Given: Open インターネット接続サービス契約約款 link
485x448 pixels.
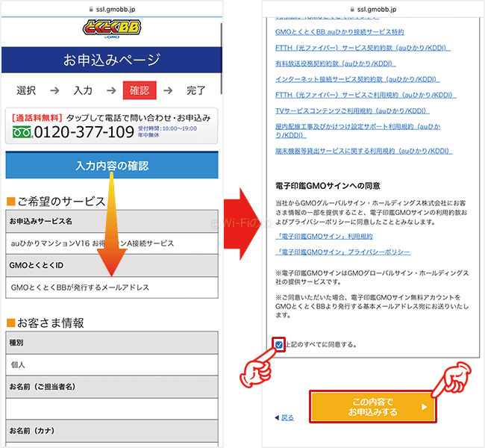Looking at the screenshot, I should point(357,79).
